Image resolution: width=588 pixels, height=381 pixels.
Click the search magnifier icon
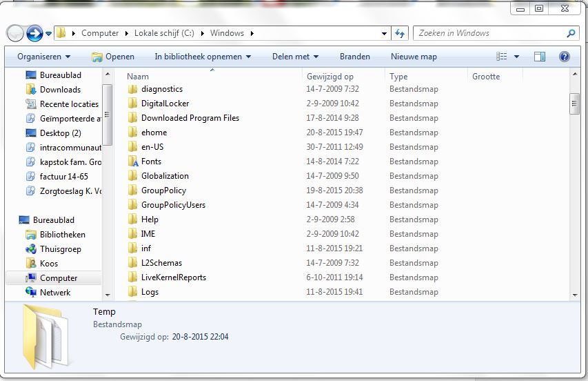coord(571,33)
